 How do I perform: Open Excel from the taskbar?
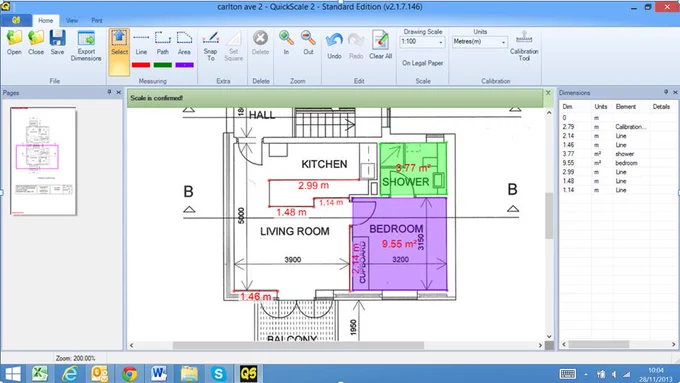(40, 373)
